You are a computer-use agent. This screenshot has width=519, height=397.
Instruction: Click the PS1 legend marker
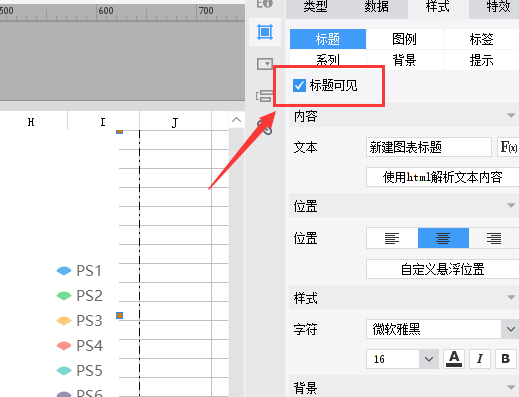coord(64,271)
